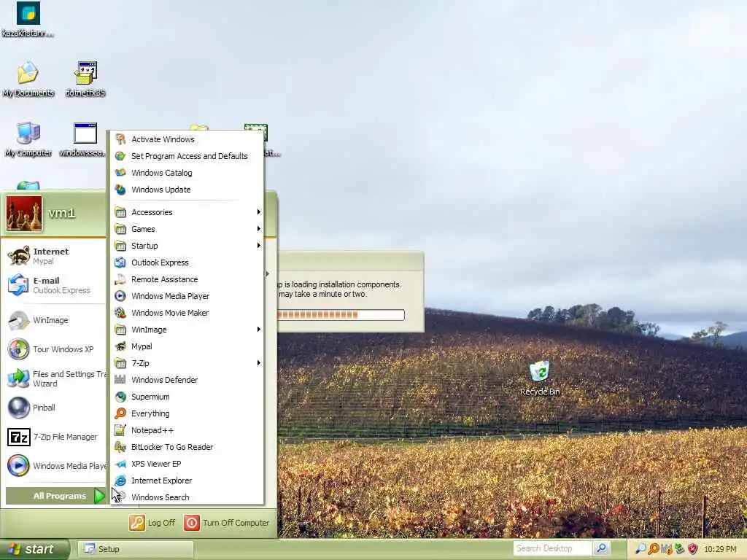Open Files and Settings Transfer Wizard

point(55,378)
